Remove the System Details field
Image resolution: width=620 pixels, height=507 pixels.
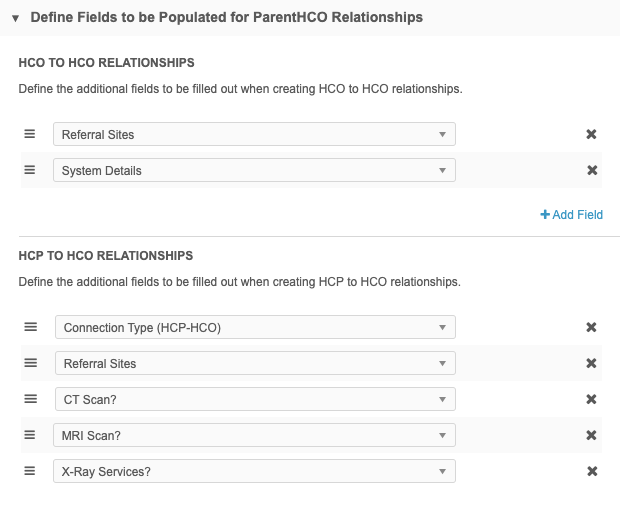(591, 170)
